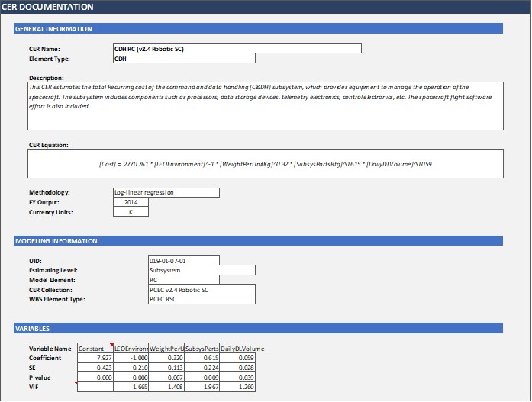This screenshot has width=532, height=402.
Task: Click the Methodology field with Log-linear regression
Action: 166,193
